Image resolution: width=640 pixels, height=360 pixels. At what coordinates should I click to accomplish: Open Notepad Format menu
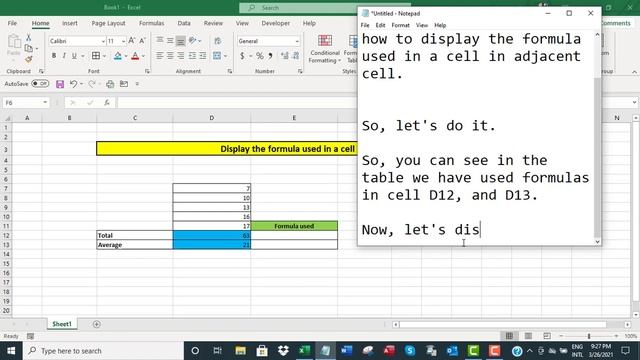click(400, 25)
